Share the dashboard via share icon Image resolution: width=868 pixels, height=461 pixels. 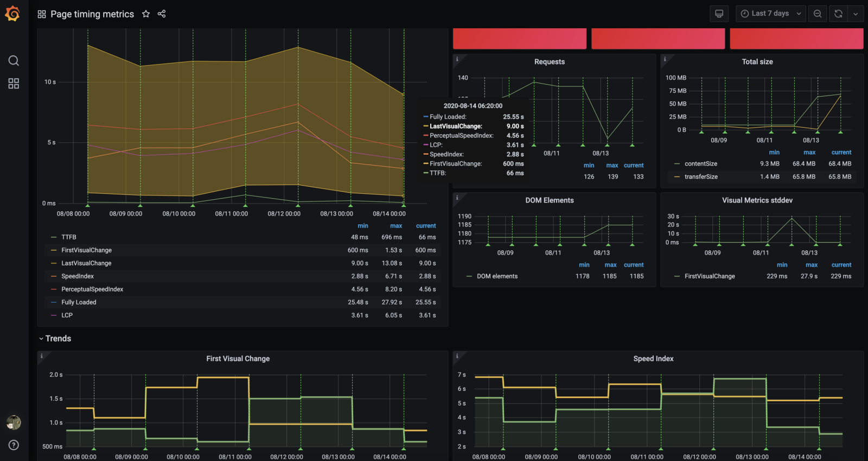(x=162, y=14)
